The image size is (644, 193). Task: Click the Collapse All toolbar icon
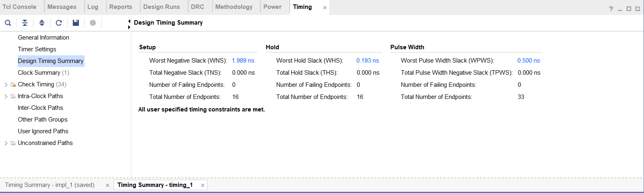tap(25, 23)
